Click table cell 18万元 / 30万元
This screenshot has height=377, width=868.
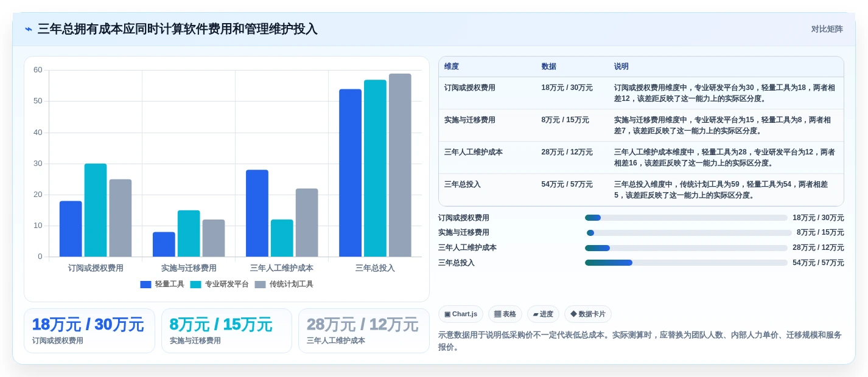click(x=567, y=88)
